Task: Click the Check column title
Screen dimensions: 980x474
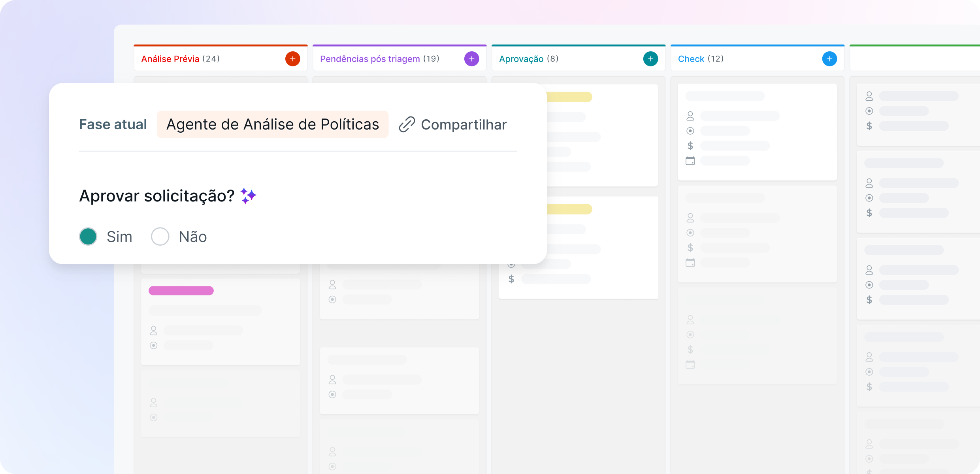Action: (691, 59)
